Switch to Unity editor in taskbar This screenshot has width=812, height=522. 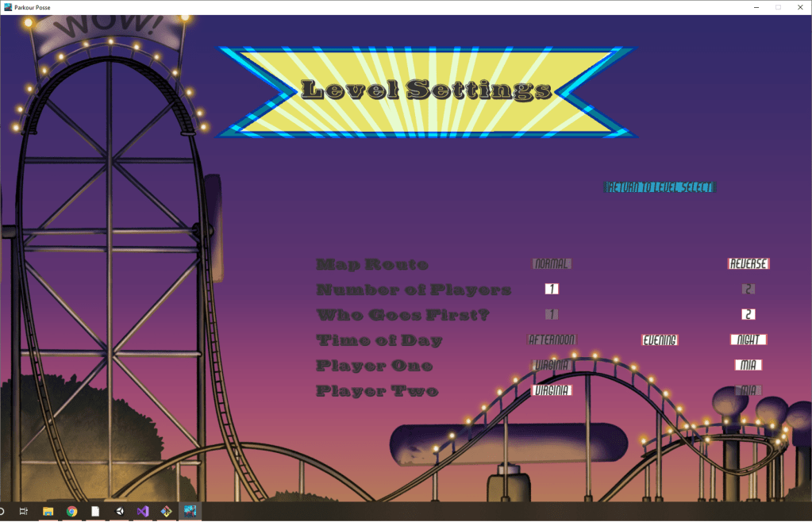(119, 512)
